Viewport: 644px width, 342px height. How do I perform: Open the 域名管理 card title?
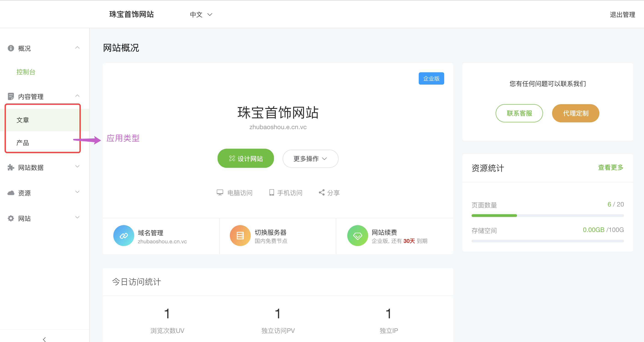click(x=150, y=233)
